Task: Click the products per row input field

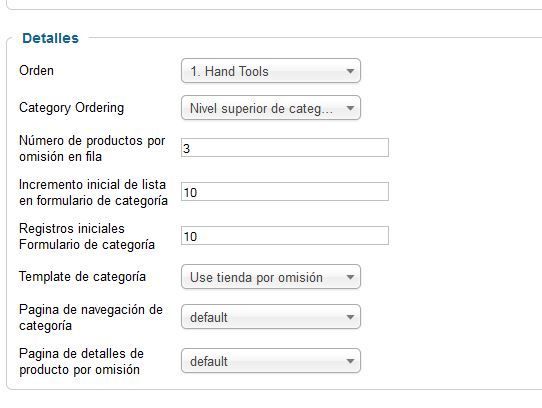Action: click(x=285, y=148)
